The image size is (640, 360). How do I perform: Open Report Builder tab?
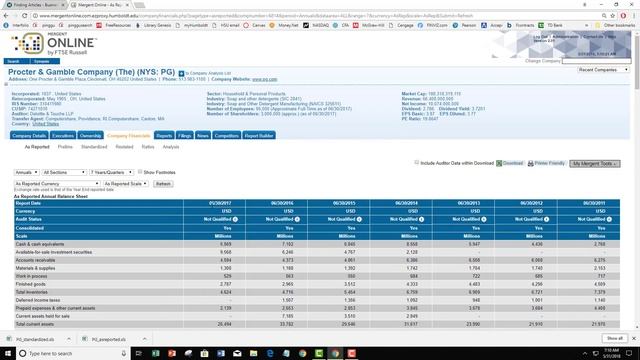259,136
